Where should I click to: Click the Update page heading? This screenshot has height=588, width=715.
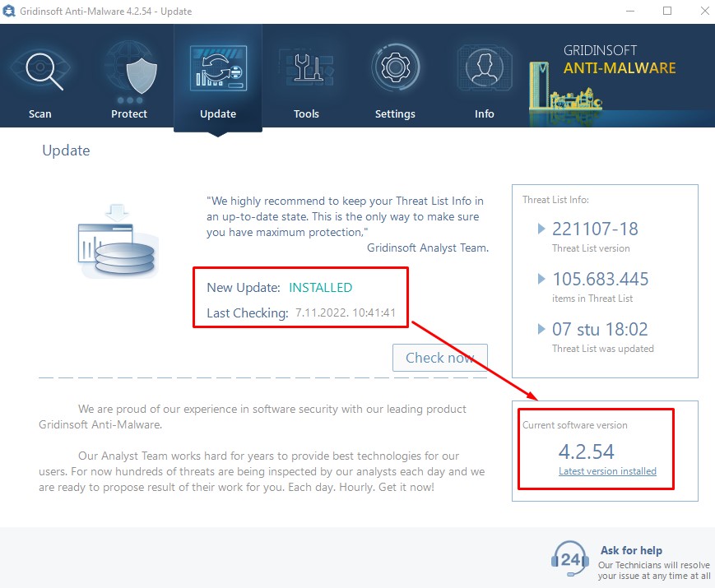click(66, 150)
